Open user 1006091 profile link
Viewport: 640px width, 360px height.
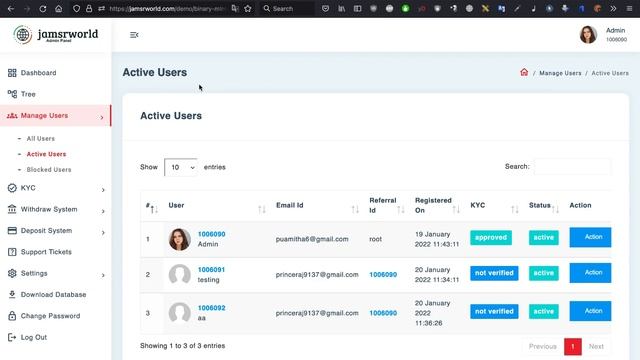[x=211, y=270]
